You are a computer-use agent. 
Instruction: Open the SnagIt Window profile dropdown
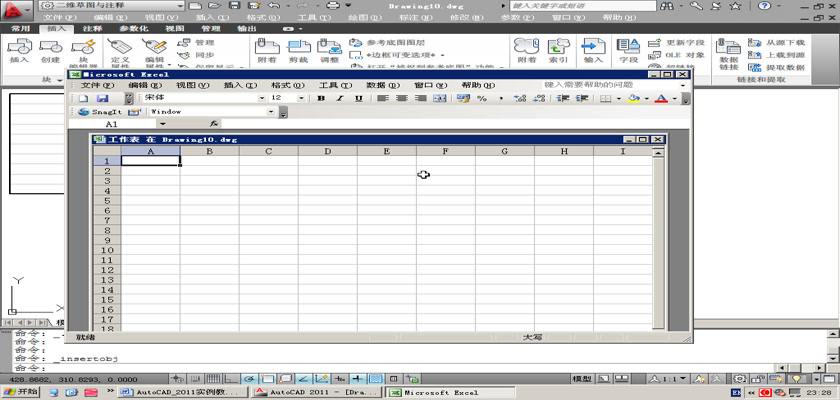click(x=271, y=112)
